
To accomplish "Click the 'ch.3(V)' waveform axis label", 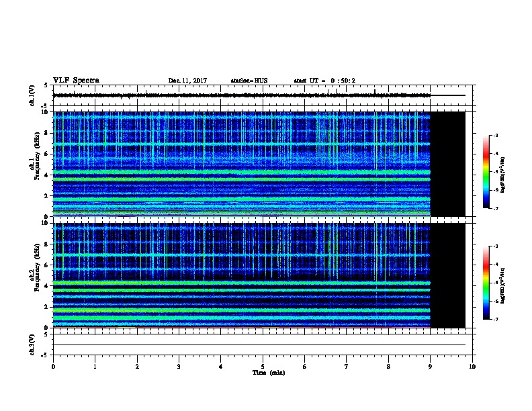I will [32, 345].
